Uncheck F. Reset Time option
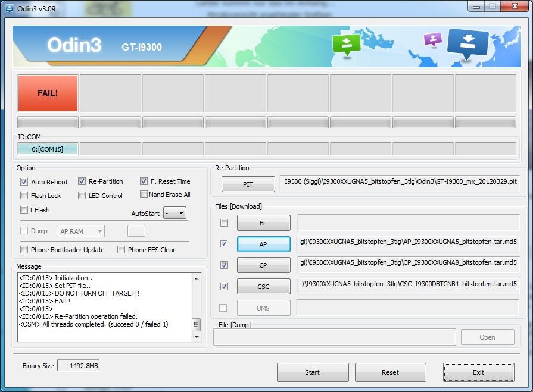Image resolution: width=533 pixels, height=392 pixels. pyautogui.click(x=144, y=181)
